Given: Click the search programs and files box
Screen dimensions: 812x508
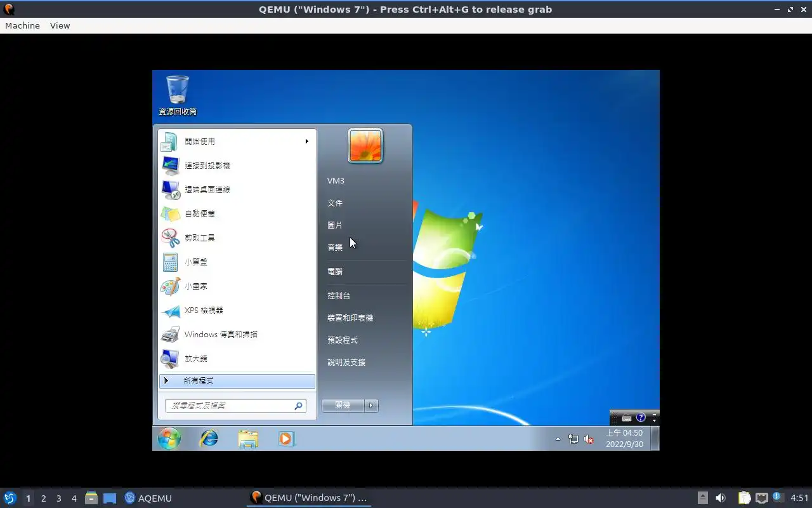Looking at the screenshot, I should coord(236,405).
